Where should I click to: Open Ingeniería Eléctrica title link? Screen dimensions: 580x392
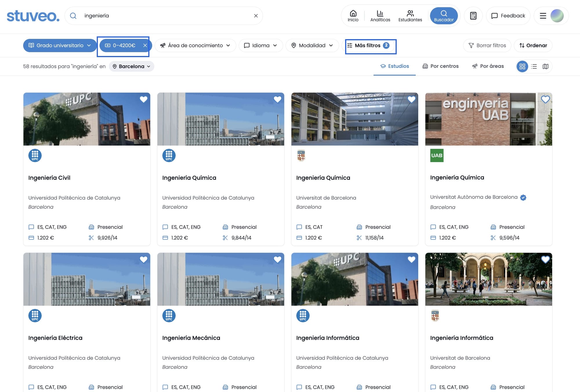[x=55, y=338]
